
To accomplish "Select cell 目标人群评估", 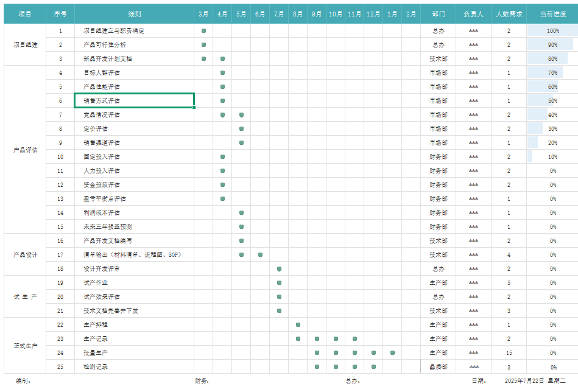I will click(134, 73).
